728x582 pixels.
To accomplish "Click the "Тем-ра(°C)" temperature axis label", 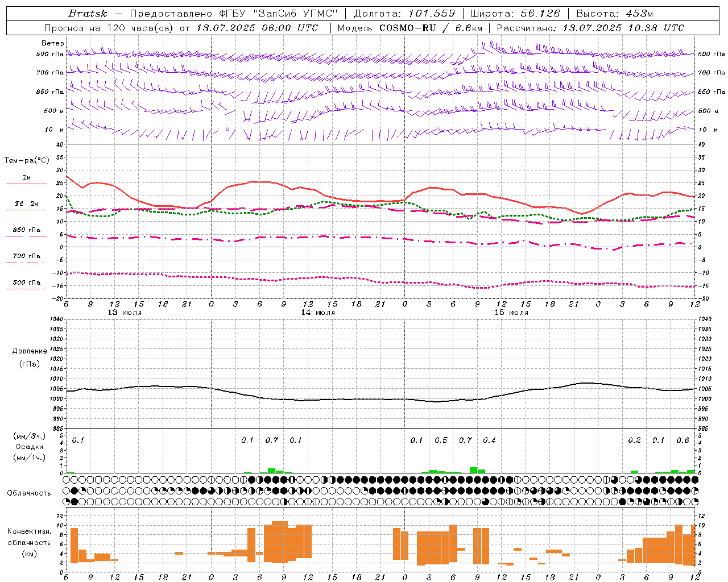I will click(x=27, y=161).
